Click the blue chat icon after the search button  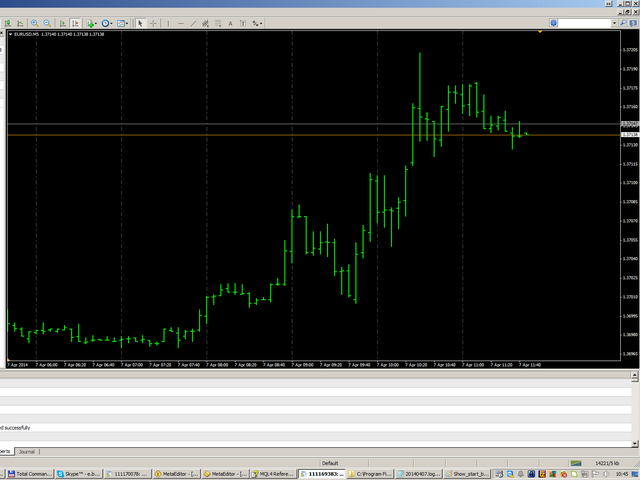(x=633, y=23)
